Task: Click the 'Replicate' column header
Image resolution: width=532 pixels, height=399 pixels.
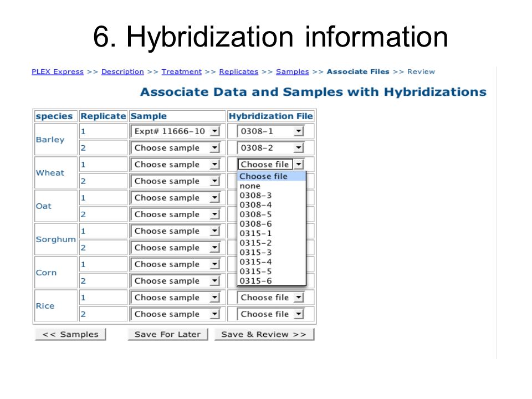Action: click(103, 116)
